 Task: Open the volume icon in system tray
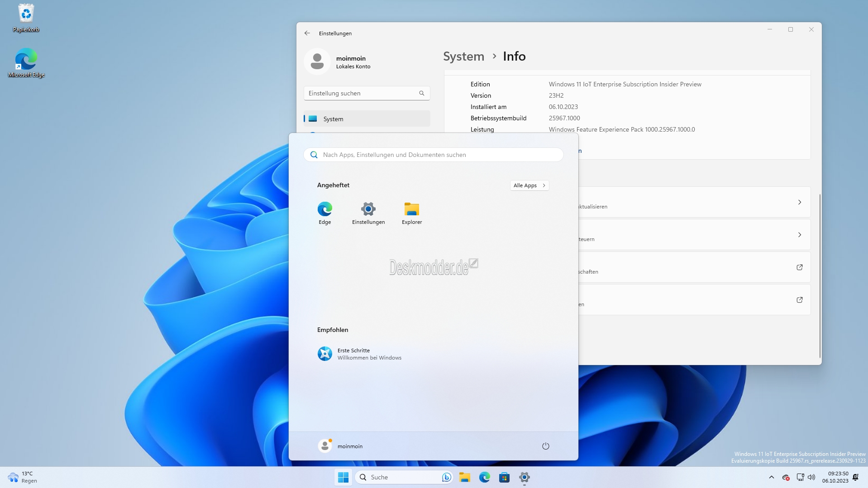(811, 477)
